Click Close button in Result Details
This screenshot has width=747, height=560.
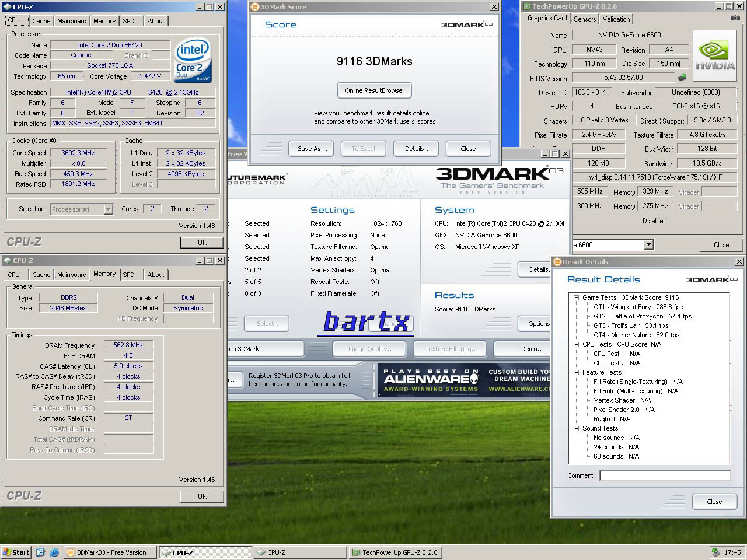(714, 502)
